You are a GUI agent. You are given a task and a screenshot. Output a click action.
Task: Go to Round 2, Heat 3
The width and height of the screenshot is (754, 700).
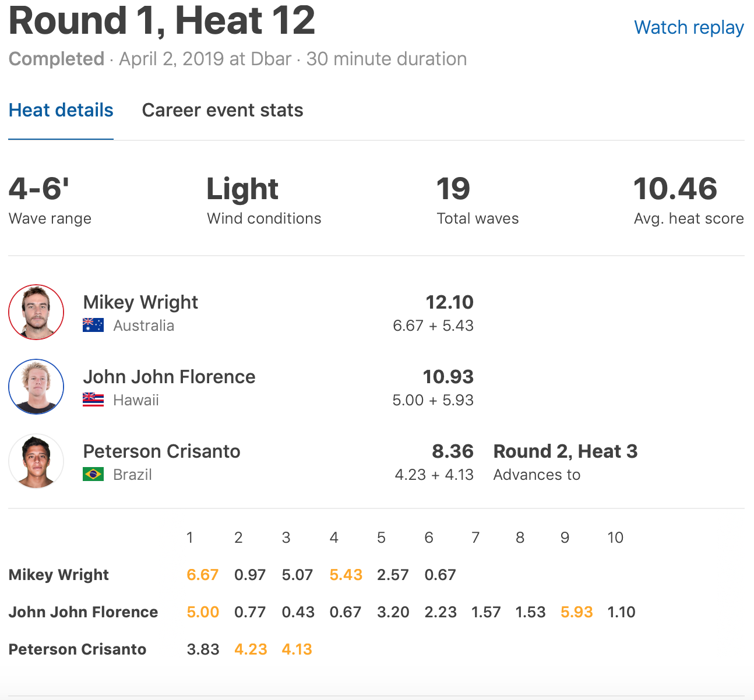[565, 451]
